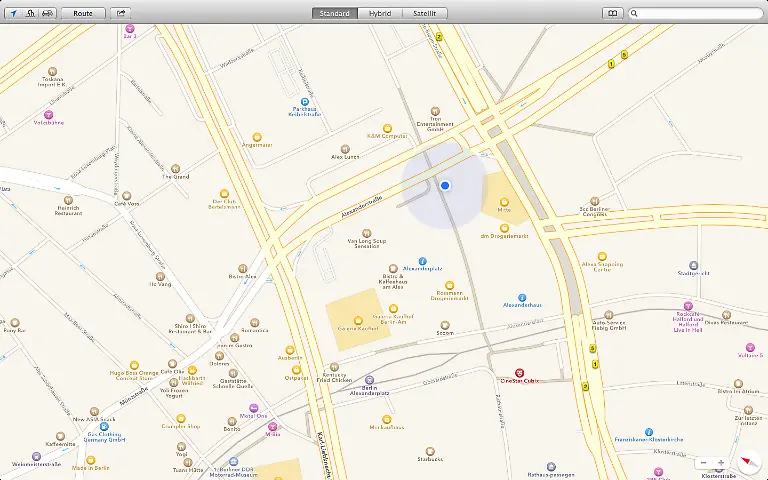Click the Alexanderstraße street label
The width and height of the screenshot is (768, 480).
click(x=361, y=207)
